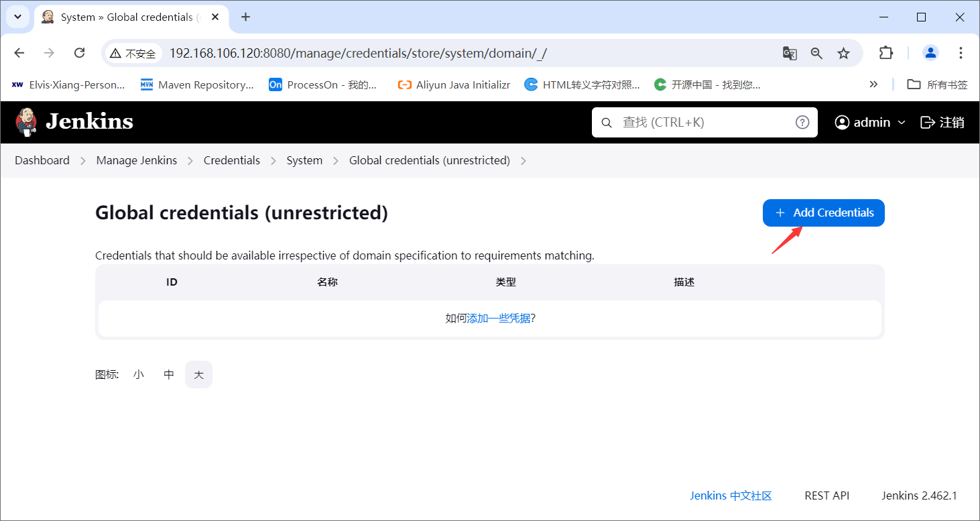Image resolution: width=980 pixels, height=521 pixels.
Task: Open the ProcessOn bookmark
Action: point(323,84)
